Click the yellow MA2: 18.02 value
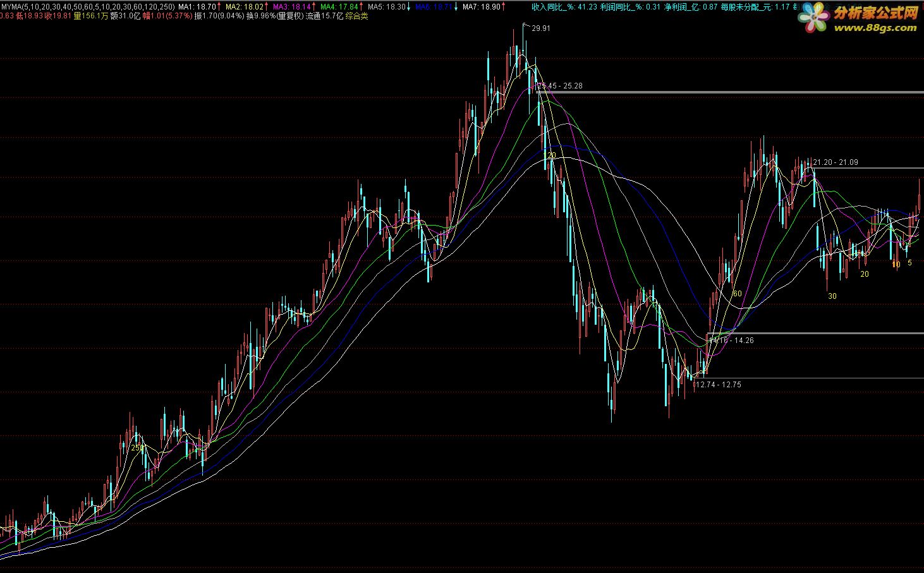The height and width of the screenshot is (573, 924). (244, 7)
